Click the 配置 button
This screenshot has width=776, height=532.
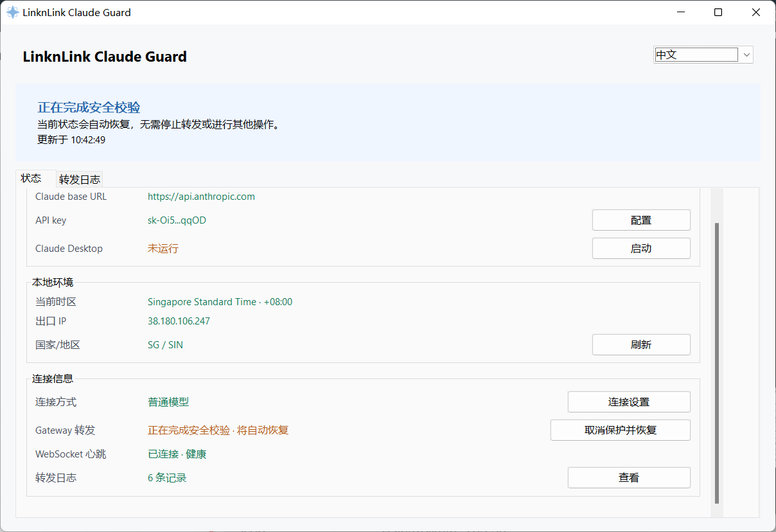pyautogui.click(x=641, y=220)
